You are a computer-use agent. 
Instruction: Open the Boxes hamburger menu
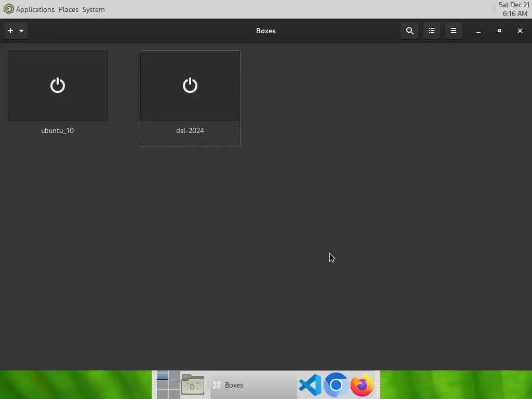tap(453, 31)
